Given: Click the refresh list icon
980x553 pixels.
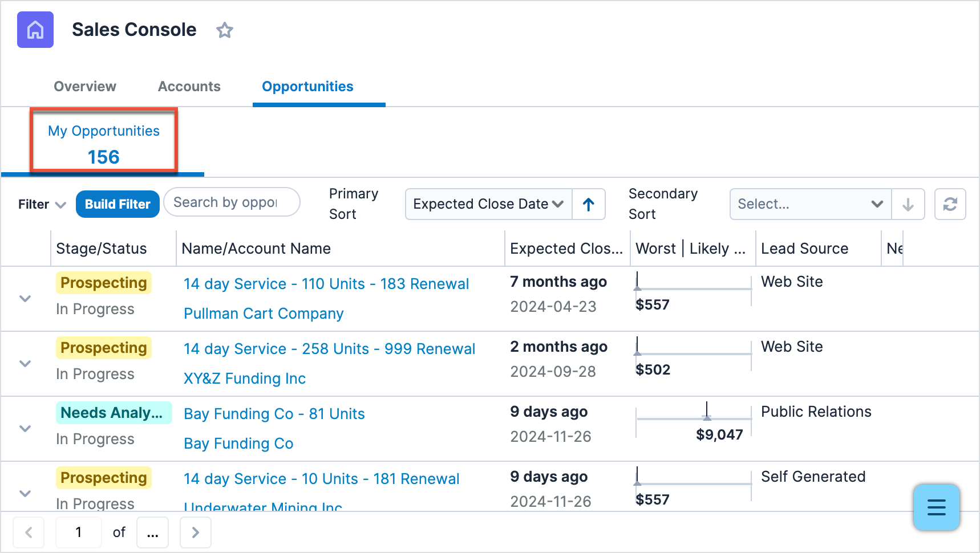Looking at the screenshot, I should (950, 204).
